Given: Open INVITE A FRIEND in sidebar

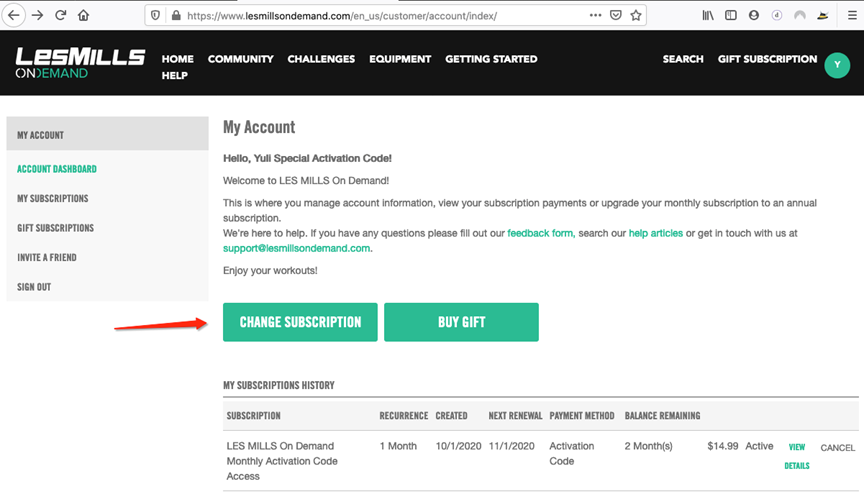Looking at the screenshot, I should click(x=47, y=257).
